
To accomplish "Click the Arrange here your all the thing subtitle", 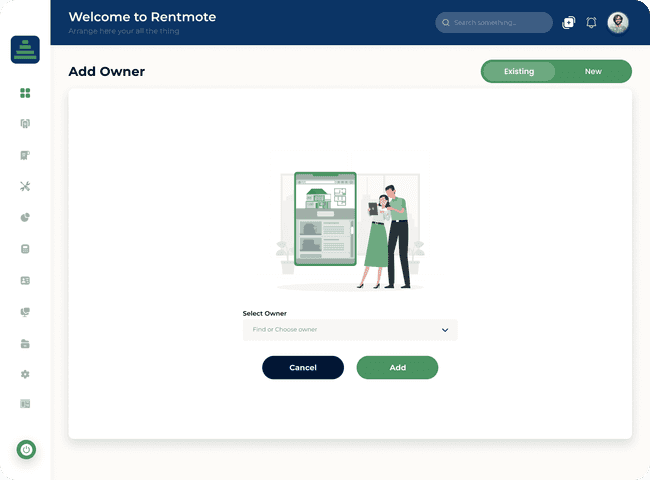I will 124,31.
